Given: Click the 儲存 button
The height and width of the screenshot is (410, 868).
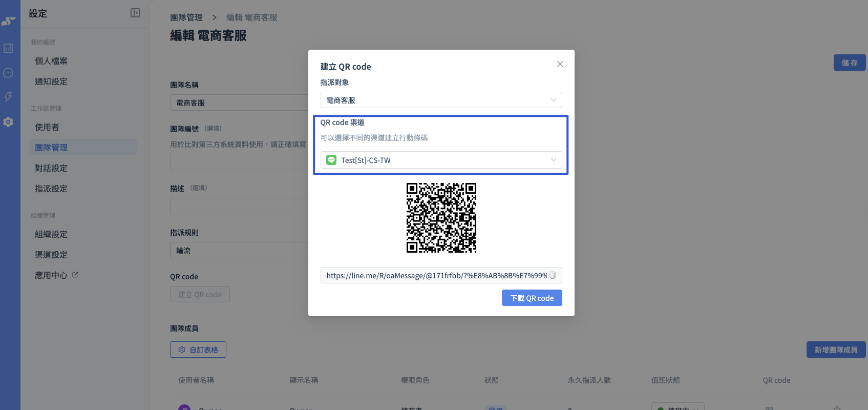Looking at the screenshot, I should (x=850, y=63).
